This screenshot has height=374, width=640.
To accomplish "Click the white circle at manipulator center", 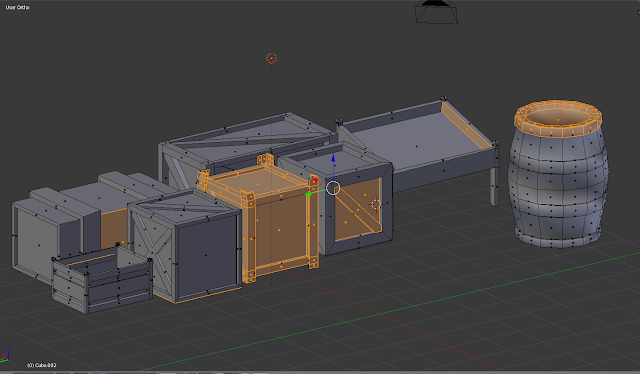I will point(333,188).
